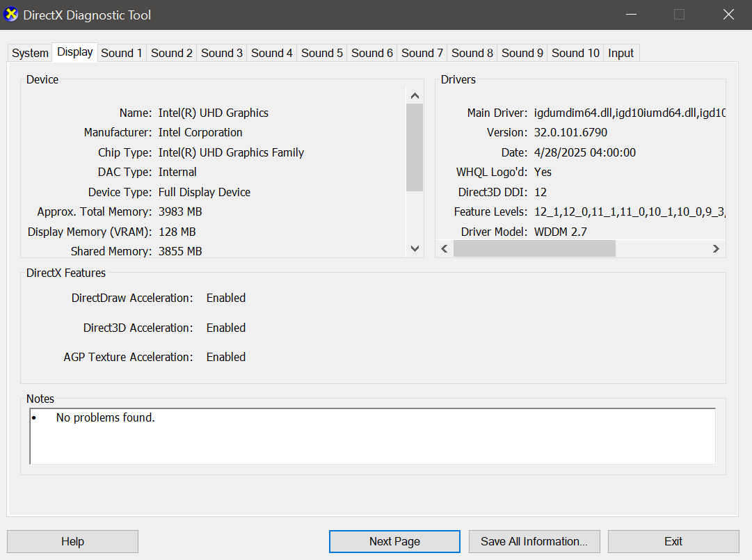Click the Exit button
This screenshot has width=752, height=560.
673,541
